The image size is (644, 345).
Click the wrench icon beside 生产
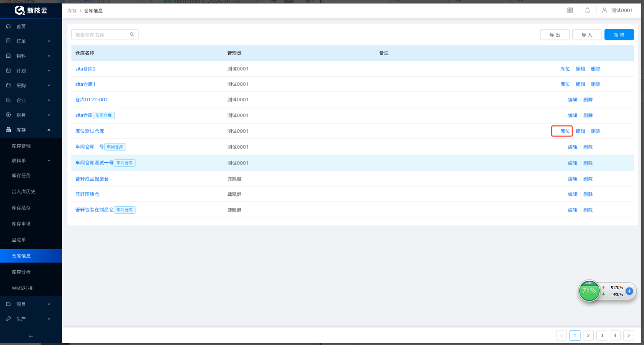click(x=8, y=319)
